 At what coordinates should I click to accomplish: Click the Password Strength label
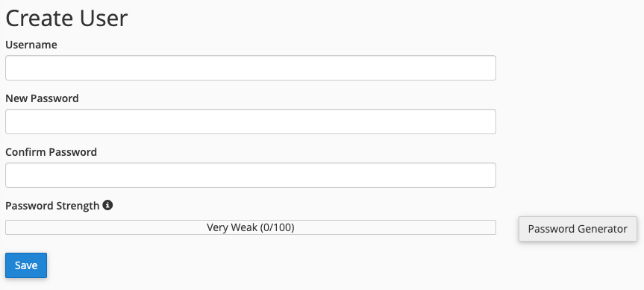(52, 206)
